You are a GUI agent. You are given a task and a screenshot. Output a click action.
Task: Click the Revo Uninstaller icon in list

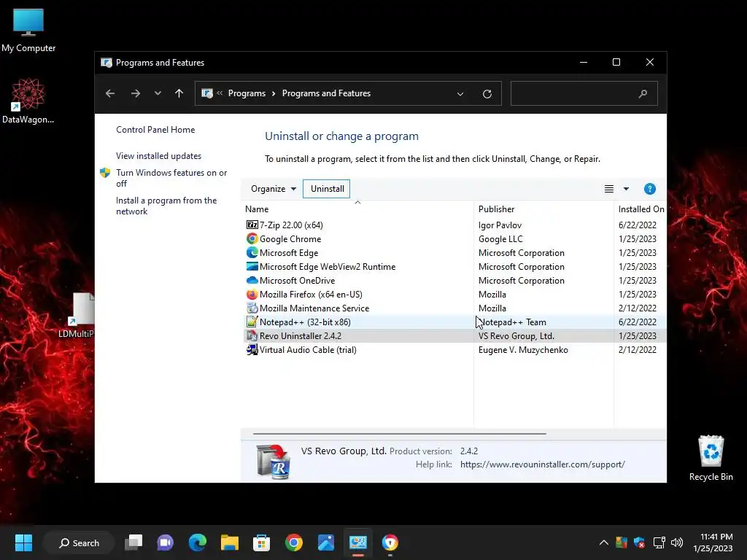click(252, 335)
